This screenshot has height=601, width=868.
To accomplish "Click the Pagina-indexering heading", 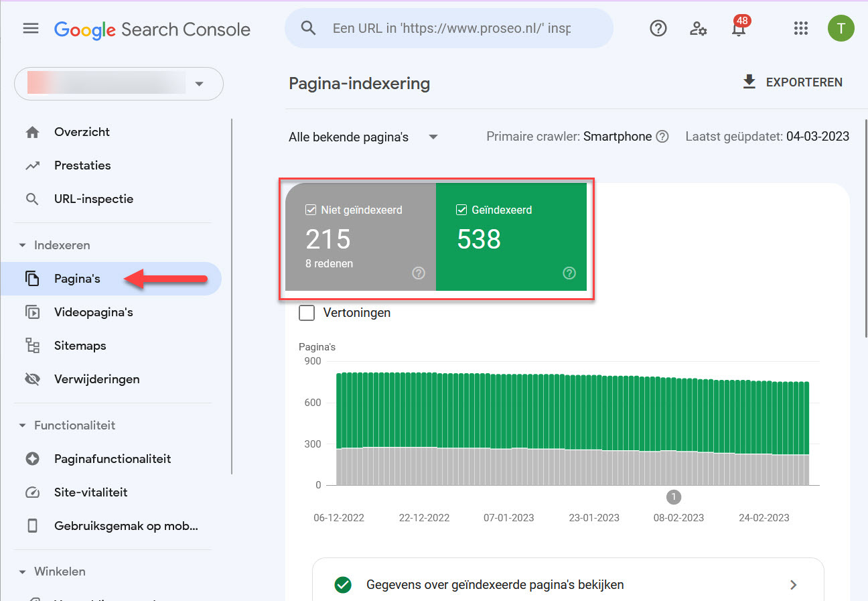I will [x=359, y=84].
